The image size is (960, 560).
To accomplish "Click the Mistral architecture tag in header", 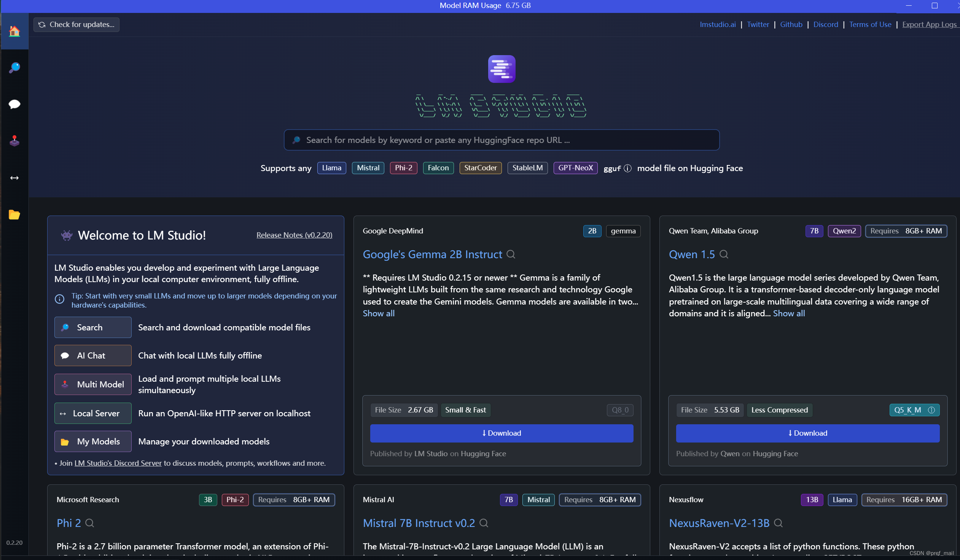I will pos(368,168).
